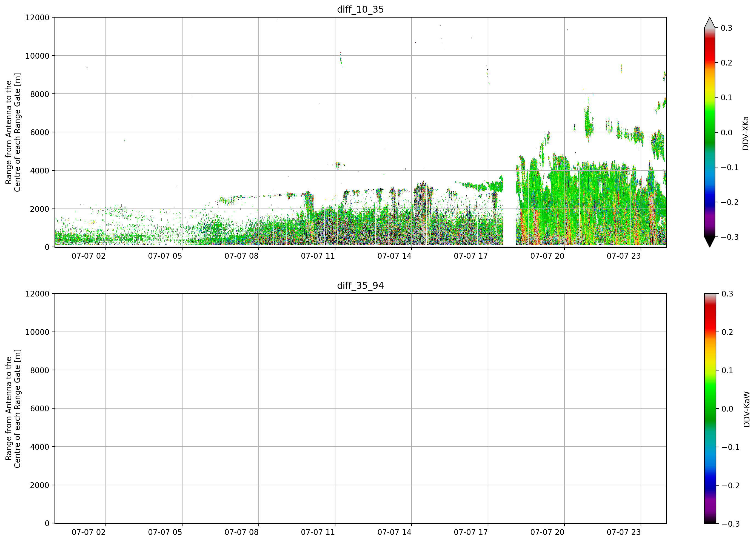Click the 0.2 tick on DDV-KaW colorbar
The height and width of the screenshot is (542, 756).
click(727, 332)
